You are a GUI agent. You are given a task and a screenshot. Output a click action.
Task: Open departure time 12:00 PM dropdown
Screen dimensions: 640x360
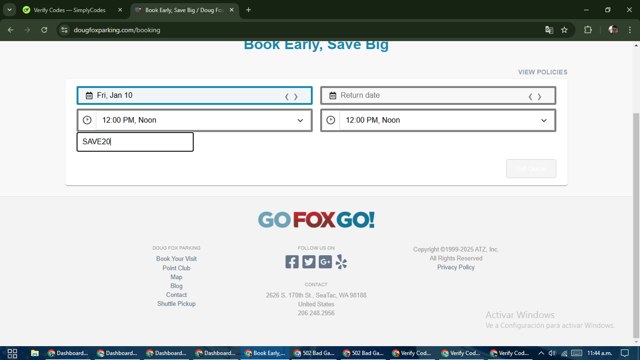[x=195, y=120]
